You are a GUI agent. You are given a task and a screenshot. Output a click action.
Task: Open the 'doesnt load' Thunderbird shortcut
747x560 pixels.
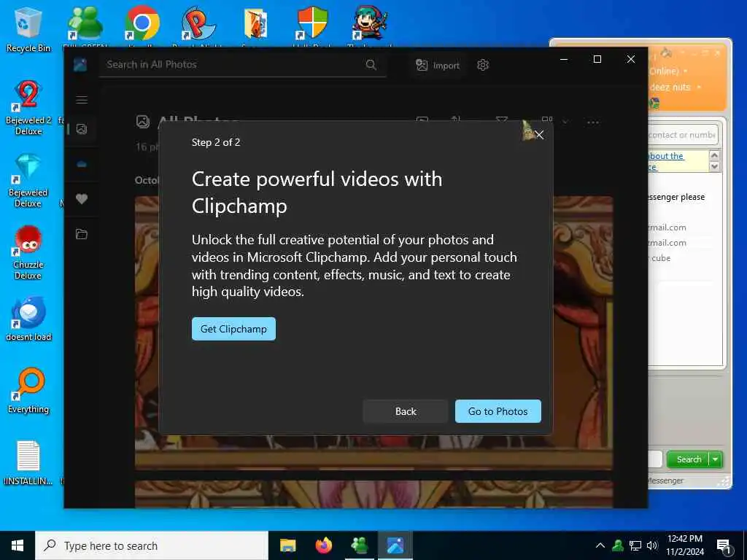point(28,319)
